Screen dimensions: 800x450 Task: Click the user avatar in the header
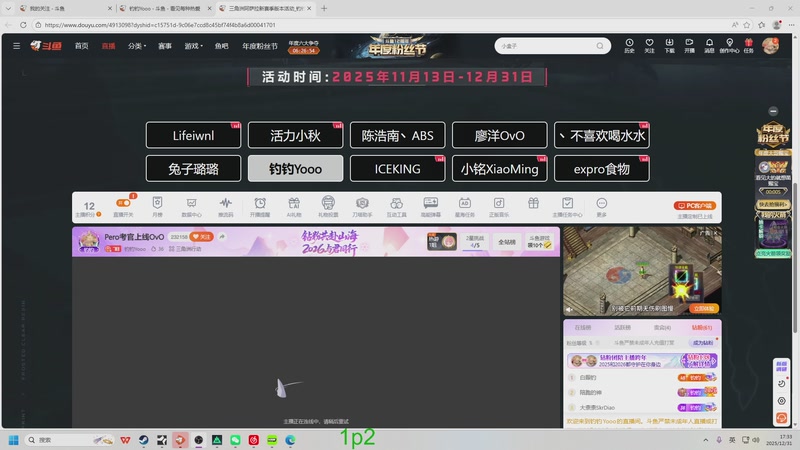pos(770,45)
